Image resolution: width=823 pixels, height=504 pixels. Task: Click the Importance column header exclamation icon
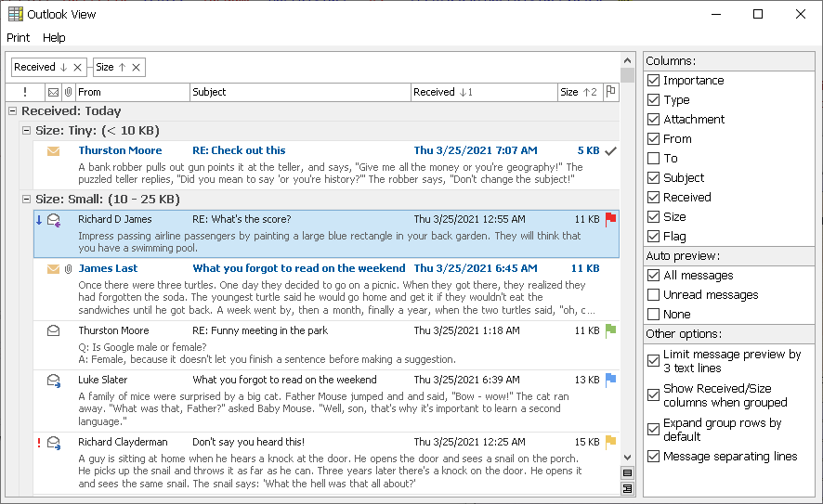point(25,92)
